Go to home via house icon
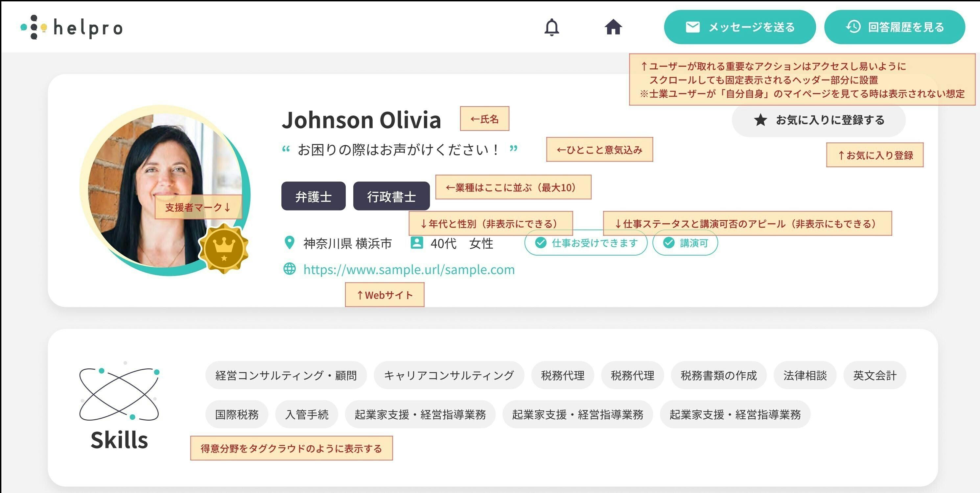Screen dimensions: 980x493 (x=613, y=27)
